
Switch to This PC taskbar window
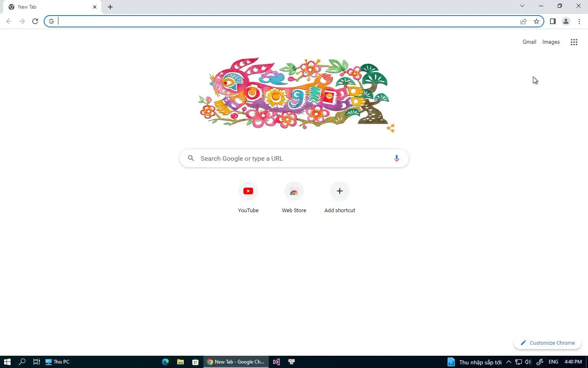pyautogui.click(x=58, y=362)
